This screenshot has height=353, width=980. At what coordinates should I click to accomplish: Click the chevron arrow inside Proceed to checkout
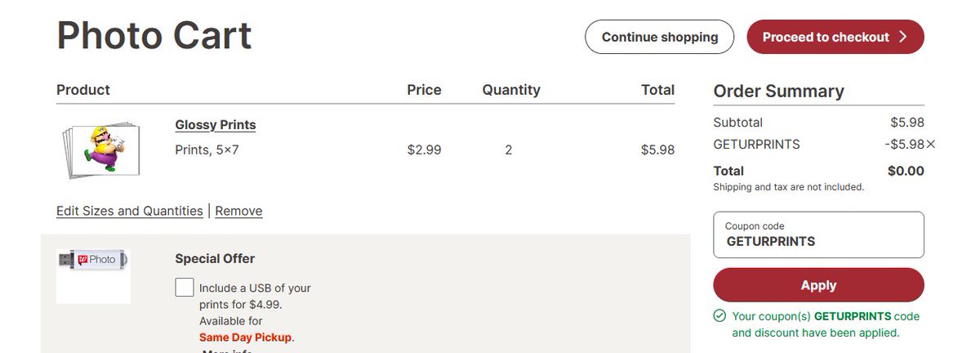tap(902, 37)
